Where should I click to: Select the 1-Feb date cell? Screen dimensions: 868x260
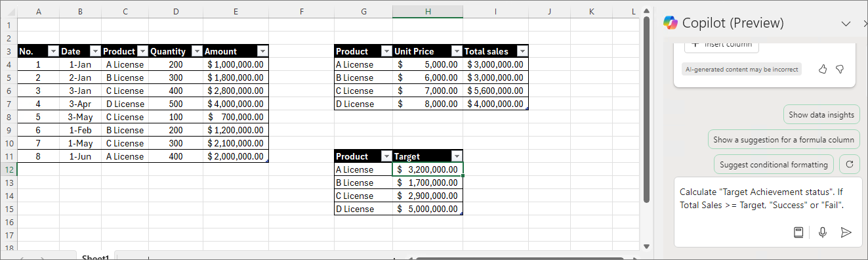click(80, 130)
